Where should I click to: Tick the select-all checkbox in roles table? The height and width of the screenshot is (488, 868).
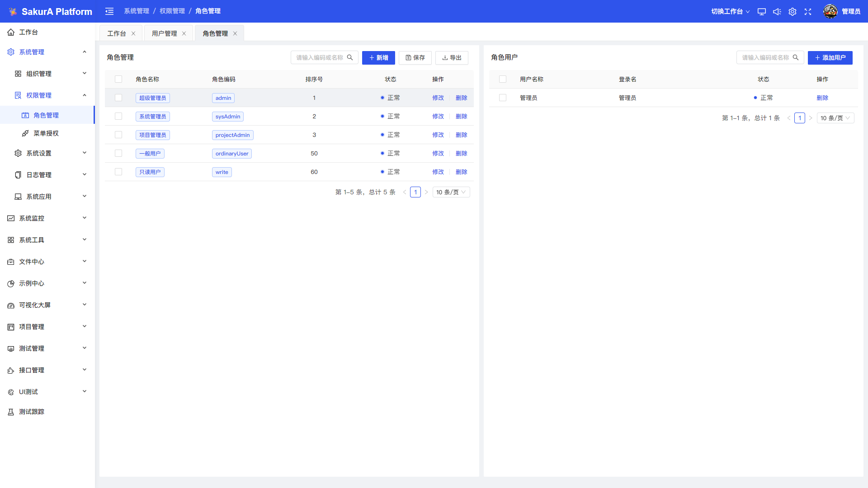(118, 80)
